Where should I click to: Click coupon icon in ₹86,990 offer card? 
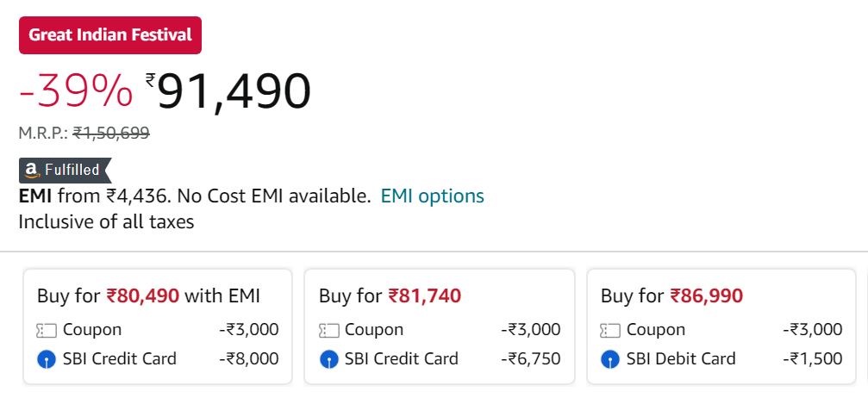(x=610, y=331)
